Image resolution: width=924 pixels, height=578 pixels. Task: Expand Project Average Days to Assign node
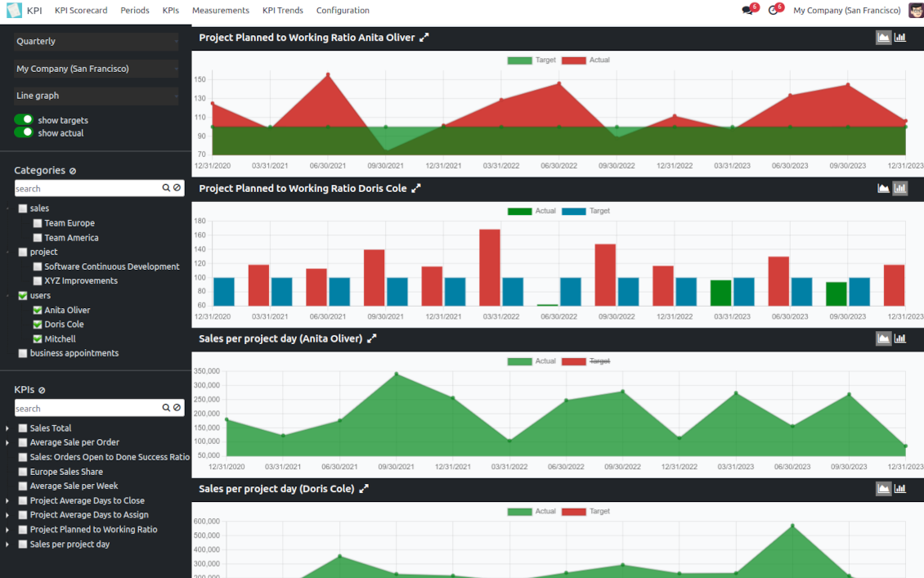(7, 515)
